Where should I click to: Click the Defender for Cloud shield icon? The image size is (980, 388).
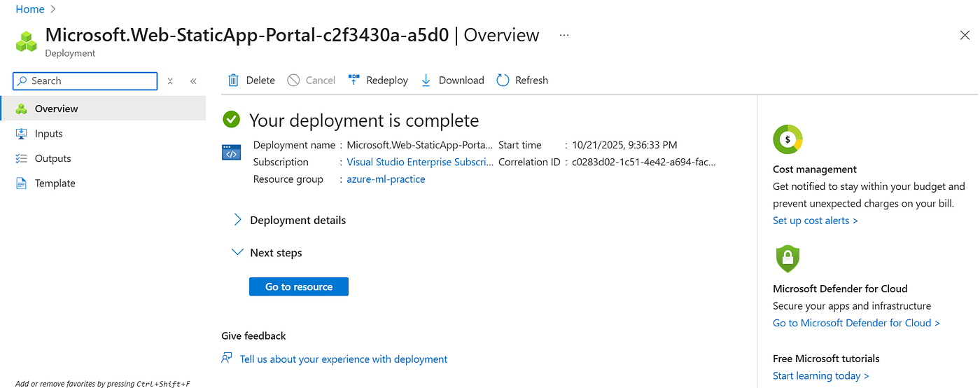pyautogui.click(x=787, y=258)
